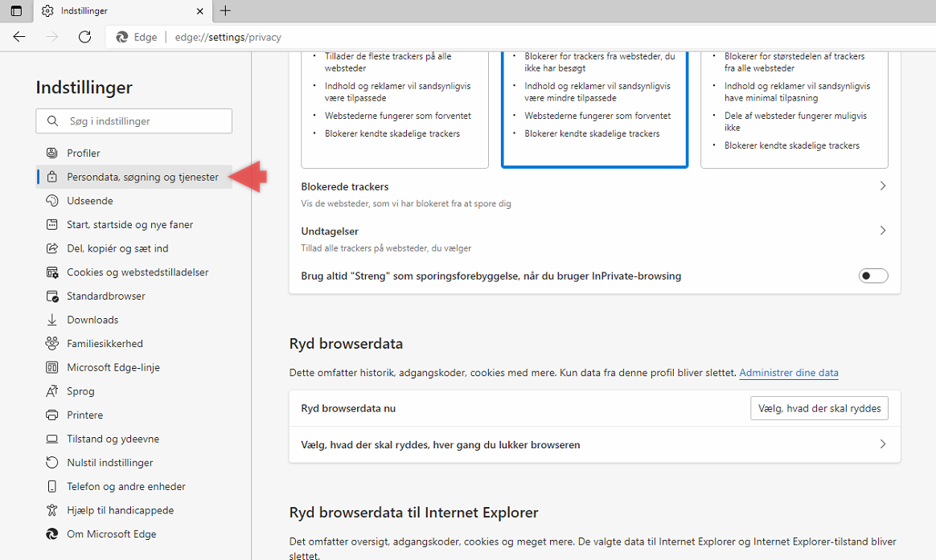Open what to clear on browser close chevron
This screenshot has height=560, width=936.
click(882, 444)
